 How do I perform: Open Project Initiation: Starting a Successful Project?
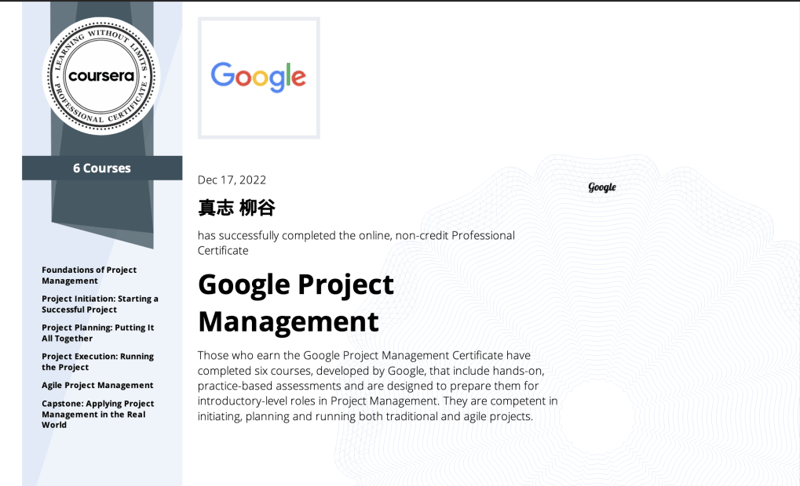pyautogui.click(x=99, y=304)
